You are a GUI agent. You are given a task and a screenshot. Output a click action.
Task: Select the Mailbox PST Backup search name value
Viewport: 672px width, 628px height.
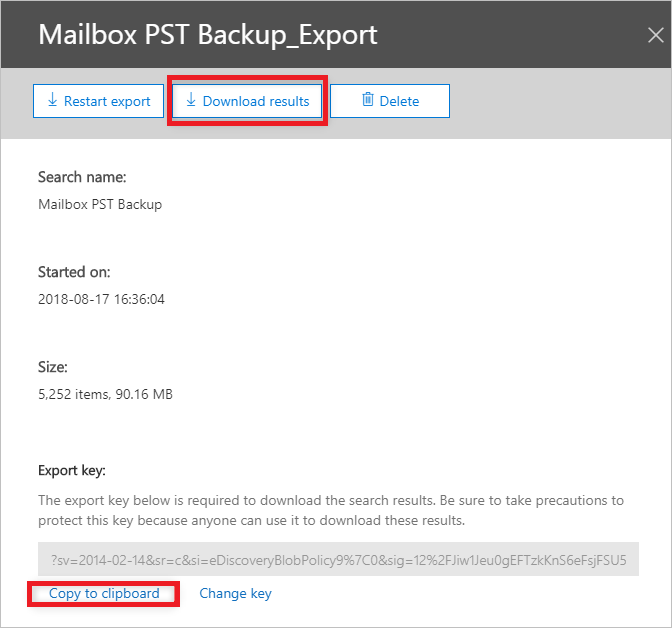(x=100, y=204)
